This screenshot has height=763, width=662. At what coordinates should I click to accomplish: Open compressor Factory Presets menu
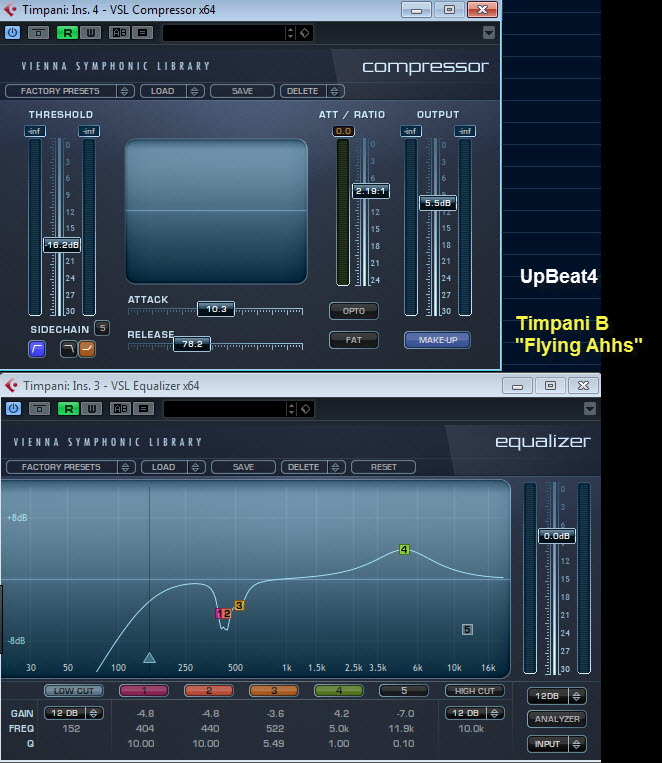pyautogui.click(x=60, y=91)
